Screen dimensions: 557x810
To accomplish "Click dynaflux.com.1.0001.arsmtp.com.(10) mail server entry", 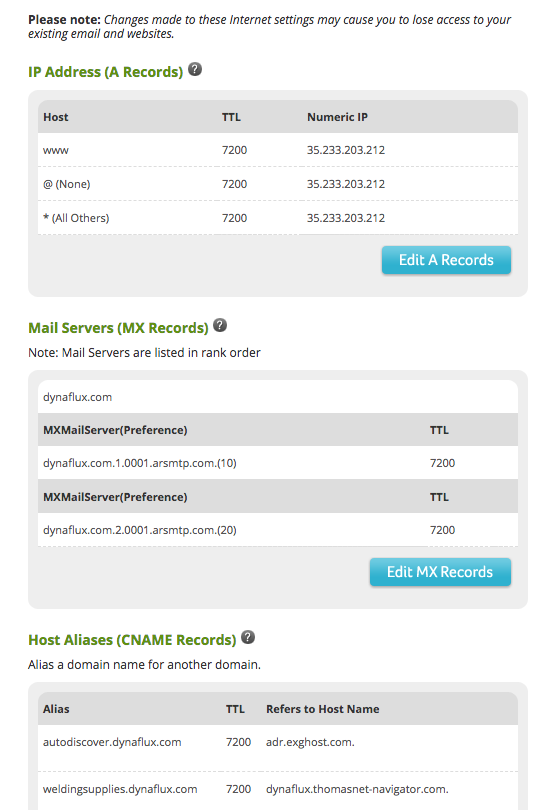I will pos(140,463).
